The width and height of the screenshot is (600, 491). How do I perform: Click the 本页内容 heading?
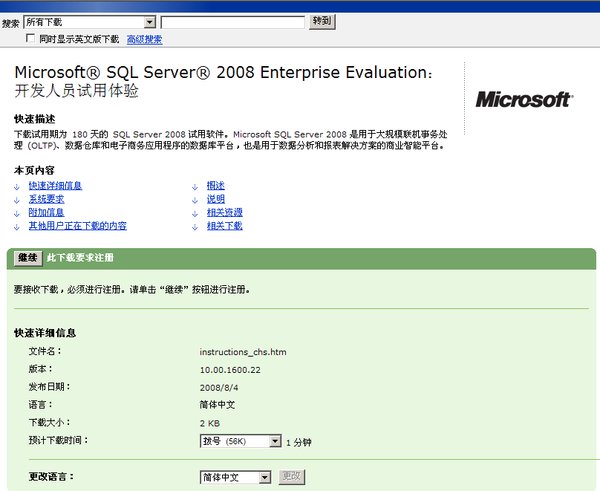[x=34, y=170]
